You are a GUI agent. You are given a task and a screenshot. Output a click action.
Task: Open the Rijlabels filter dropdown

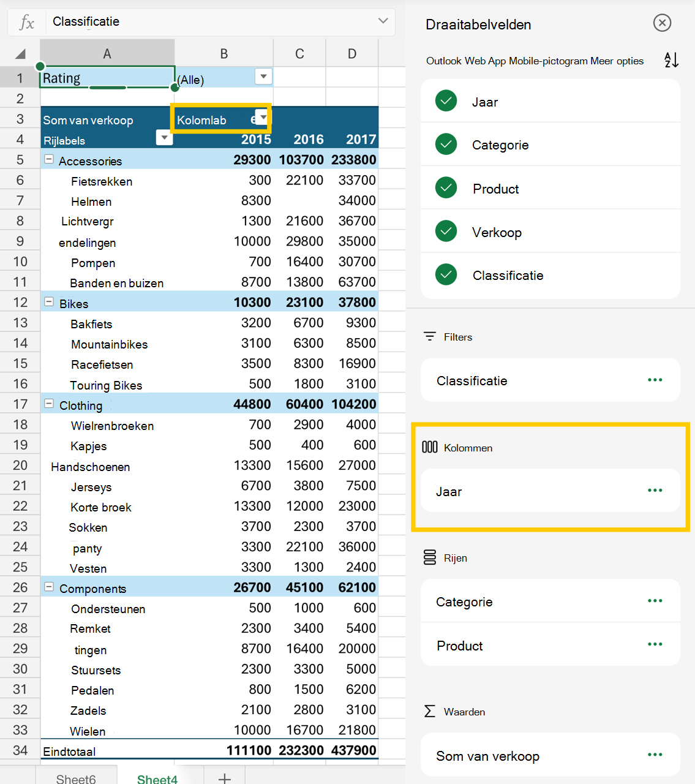pyautogui.click(x=164, y=138)
